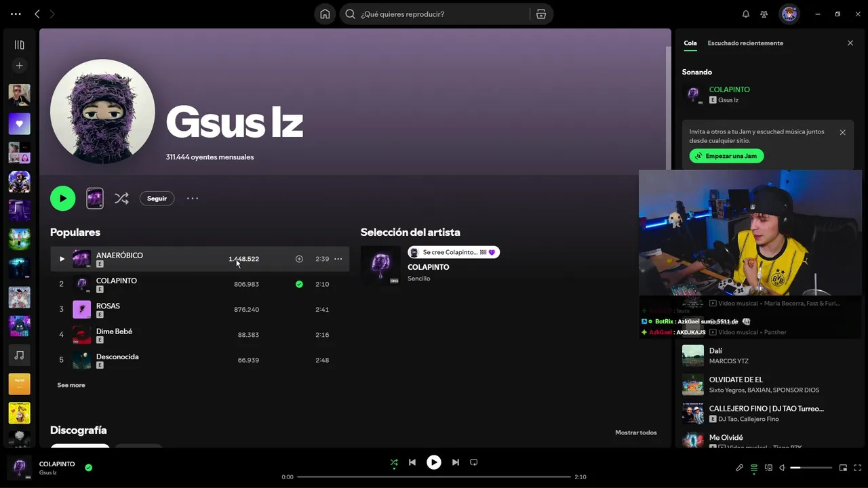
Task: Select the track ROSAS
Action: coord(199,309)
